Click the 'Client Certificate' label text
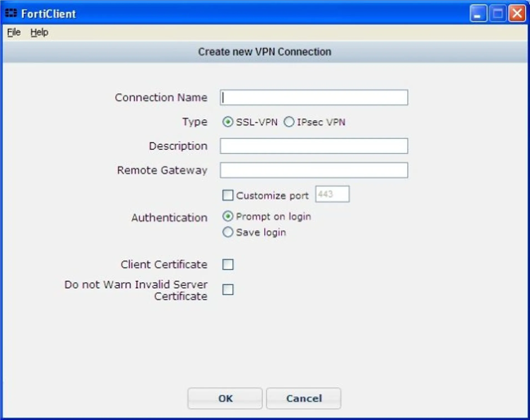This screenshot has height=420, width=530. (164, 265)
